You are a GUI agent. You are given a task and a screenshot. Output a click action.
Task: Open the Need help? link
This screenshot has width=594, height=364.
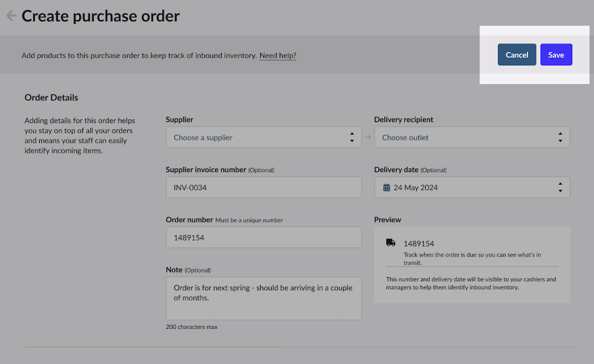point(277,55)
